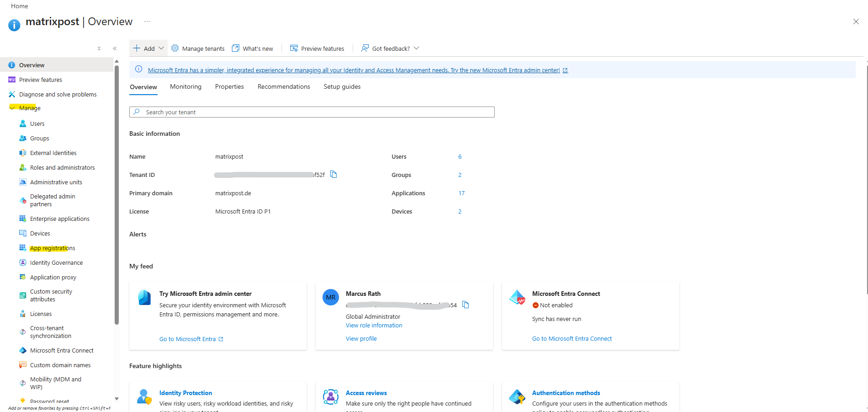The width and height of the screenshot is (868, 412).
Task: Click the copy icon beside Marcus Rath's ID
Action: 466,305
